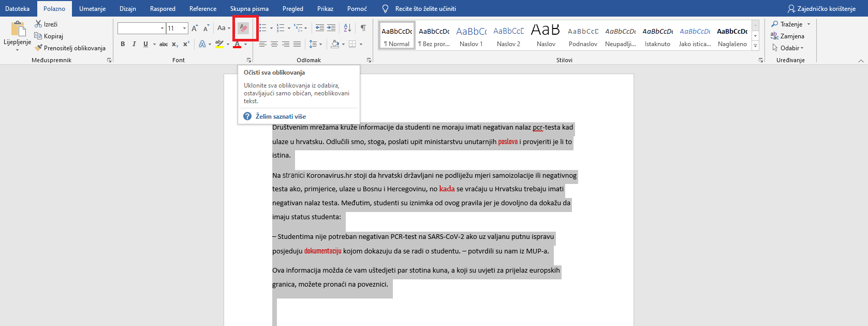Open Međuspremnik clipboard pane launcher

click(109, 60)
